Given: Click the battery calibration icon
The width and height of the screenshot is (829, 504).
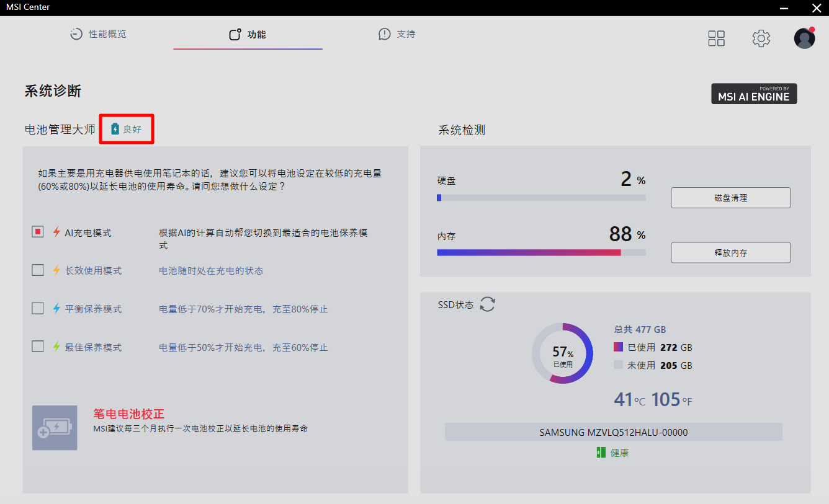Looking at the screenshot, I should tap(55, 428).
